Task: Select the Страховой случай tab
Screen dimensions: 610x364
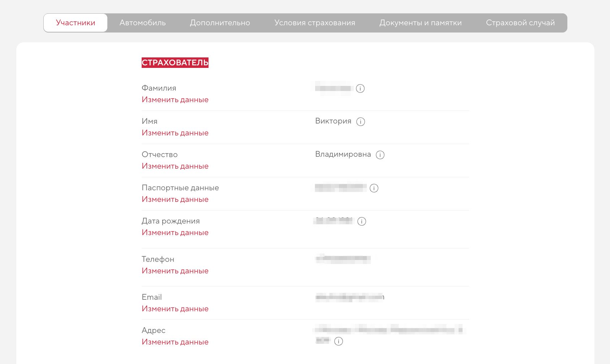Action: (x=520, y=23)
